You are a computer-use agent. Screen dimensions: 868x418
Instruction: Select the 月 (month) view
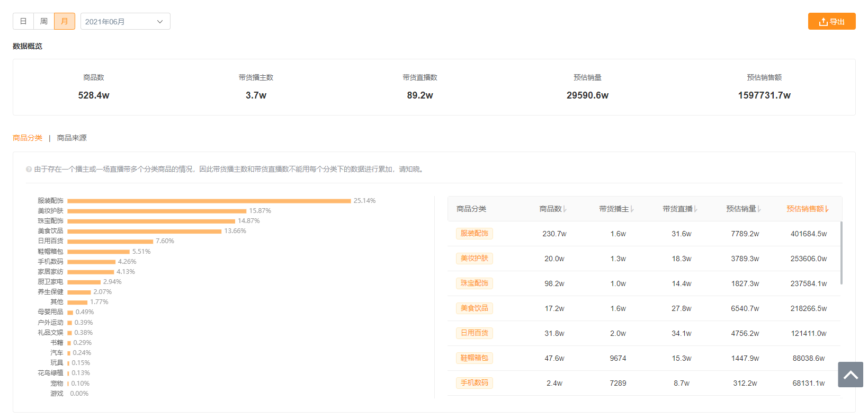65,21
